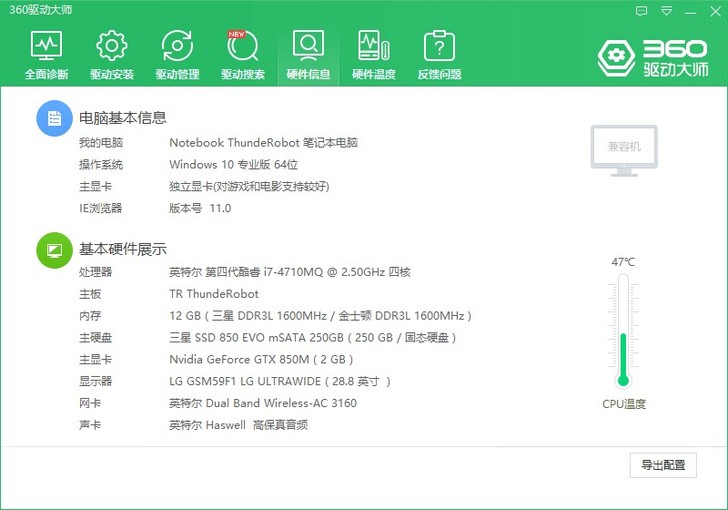The image size is (728, 510).
Task: Click the 声卡 label
Action: click(x=90, y=425)
